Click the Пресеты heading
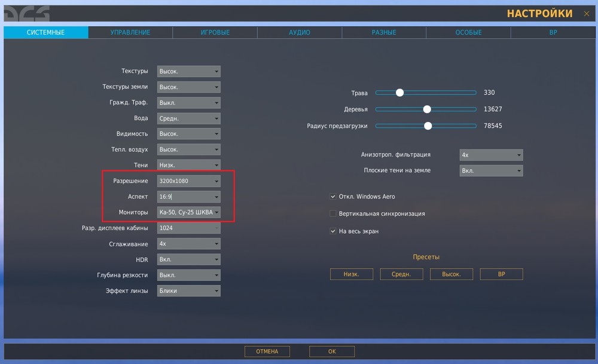The height and width of the screenshot is (364, 598). click(426, 257)
